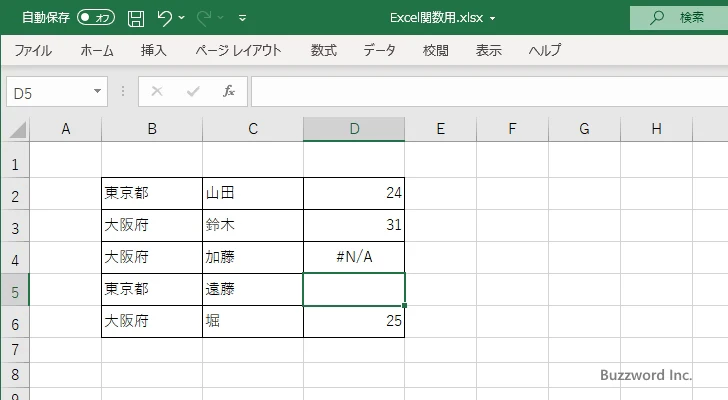Select row 8 header

pos(15,375)
